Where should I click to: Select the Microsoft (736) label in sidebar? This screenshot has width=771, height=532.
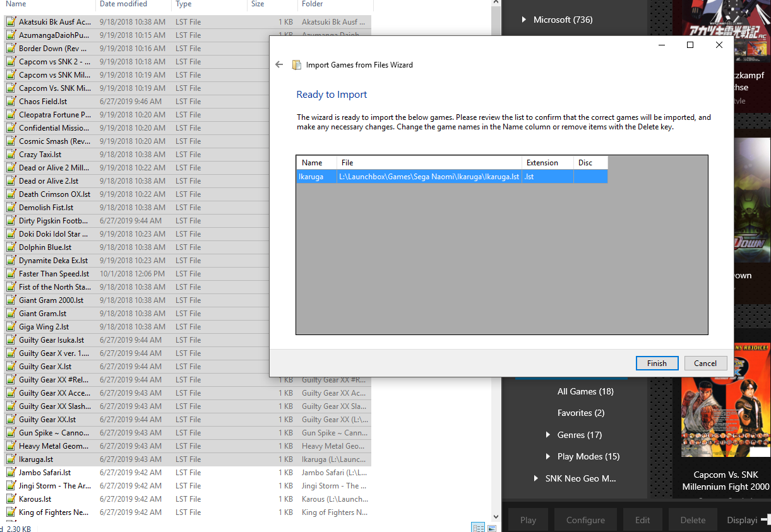point(563,20)
